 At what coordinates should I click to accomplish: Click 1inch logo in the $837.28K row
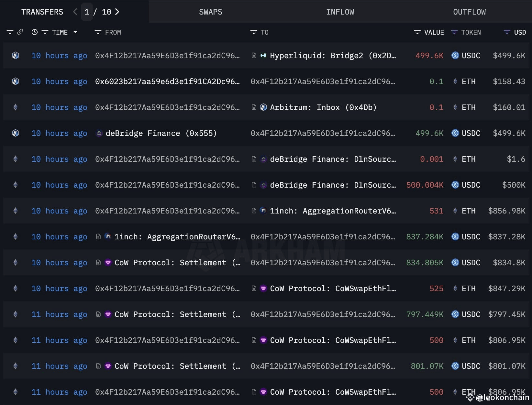click(108, 236)
